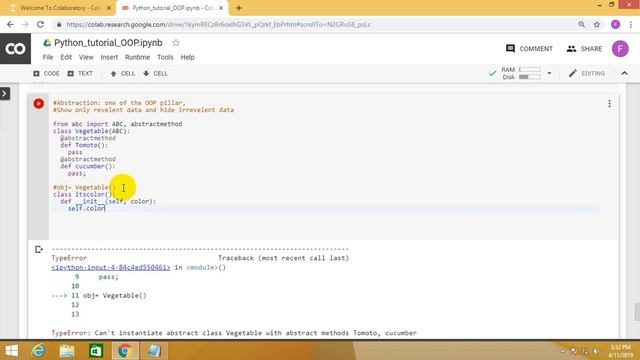Image resolution: width=640 pixels, height=360 pixels.
Task: Rename the Python_tutorial_OOP.ipynb title
Action: 108,43
